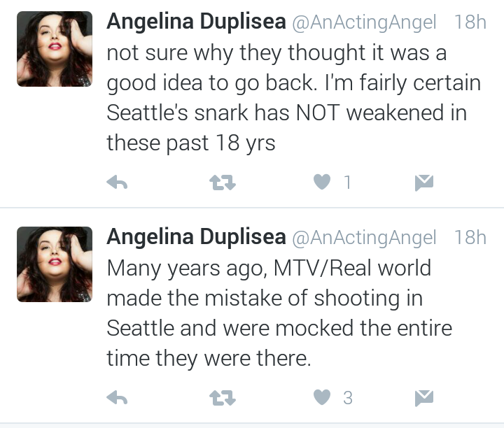View like count 1 on first tweet

point(347,183)
